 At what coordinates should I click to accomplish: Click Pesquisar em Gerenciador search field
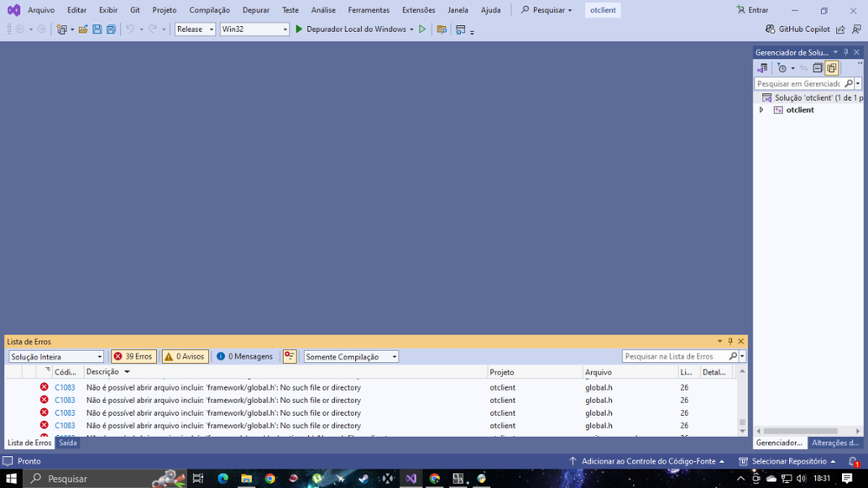(x=799, y=83)
